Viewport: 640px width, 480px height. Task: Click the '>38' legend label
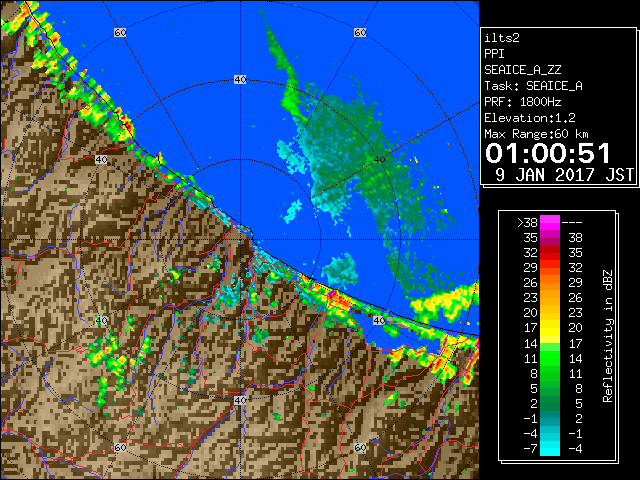point(527,223)
